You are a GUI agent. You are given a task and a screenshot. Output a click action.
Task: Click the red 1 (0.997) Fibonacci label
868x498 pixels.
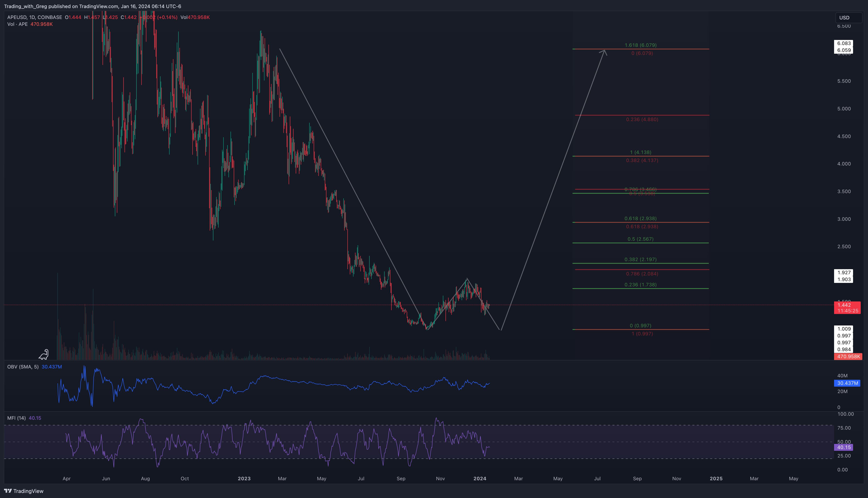[x=642, y=334]
